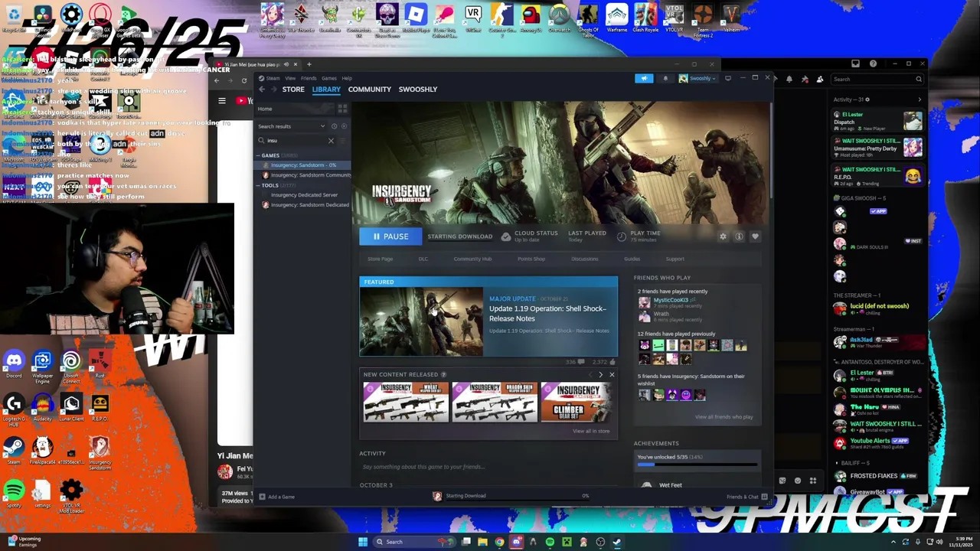Viewport: 980px width, 551px height.
Task: Open Discord notification bell icon
Action: tap(790, 79)
